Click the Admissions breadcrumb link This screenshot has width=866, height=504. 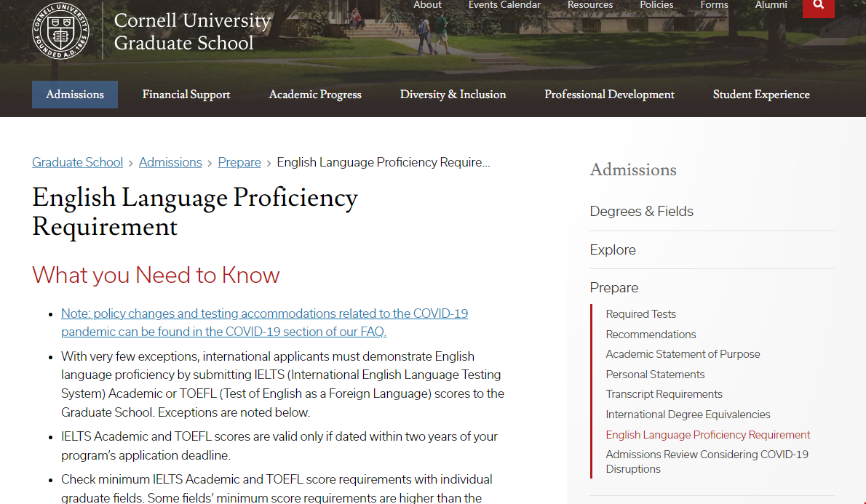click(x=170, y=162)
